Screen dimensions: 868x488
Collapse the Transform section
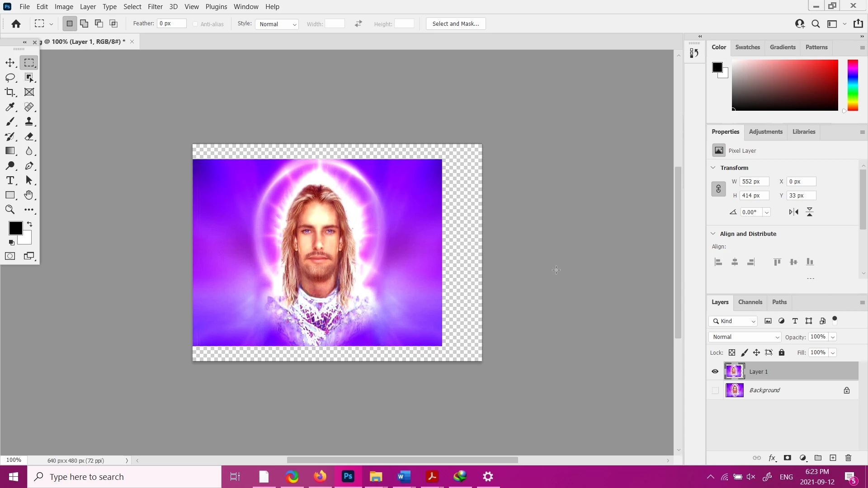point(713,168)
